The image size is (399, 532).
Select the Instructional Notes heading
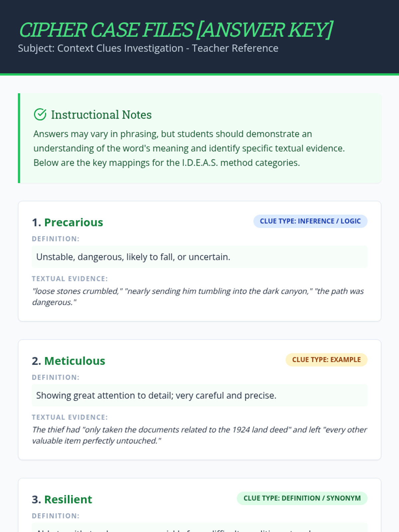(x=101, y=115)
